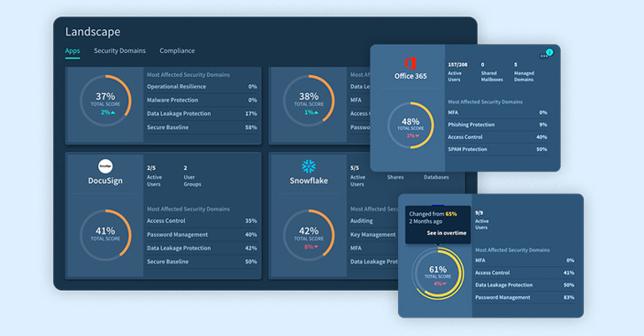Click the Office 365 app name
Image resolution: width=644 pixels, height=336 pixels.
[410, 76]
